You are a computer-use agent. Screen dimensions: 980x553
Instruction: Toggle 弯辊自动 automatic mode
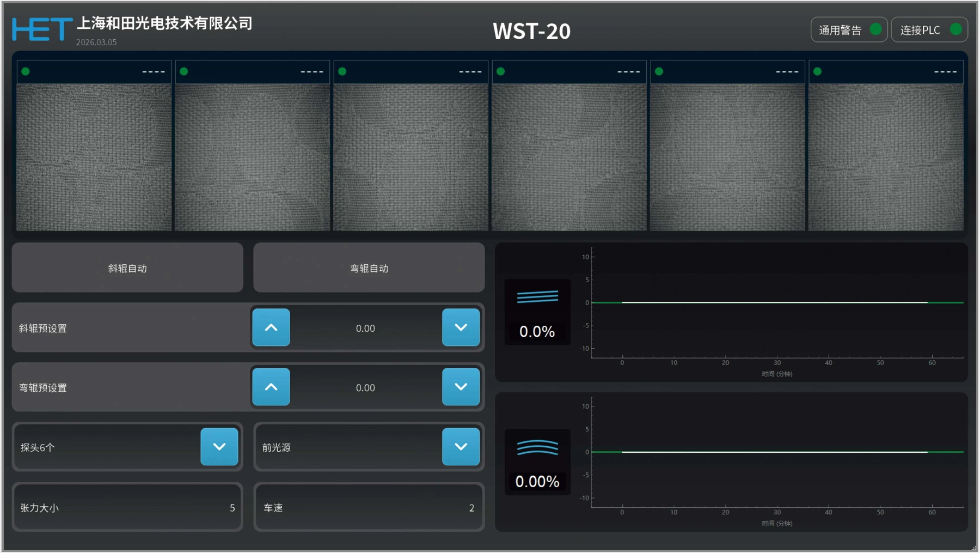tap(369, 268)
